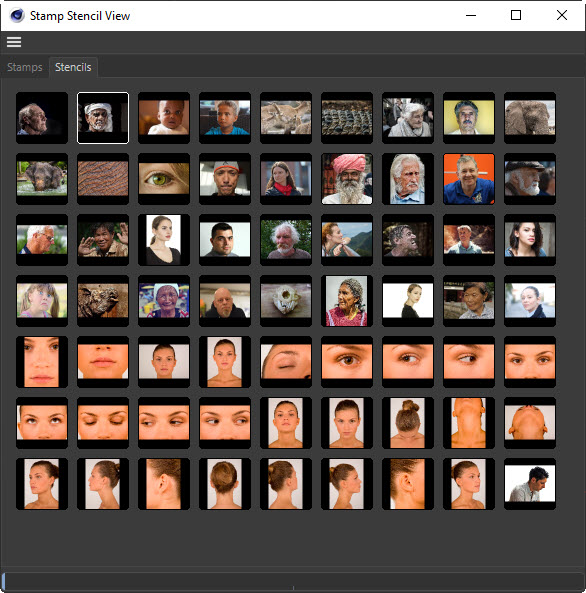586x593 pixels.
Task: Select the man on yellow background stencil
Action: 469,118
